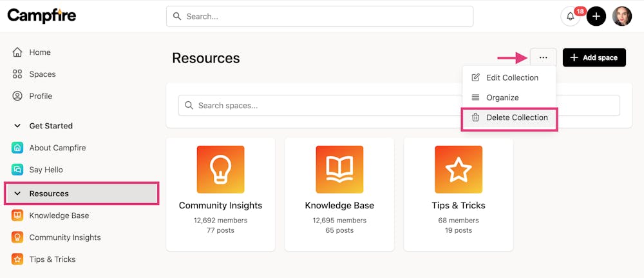Click the three-dot more options button

(x=543, y=57)
